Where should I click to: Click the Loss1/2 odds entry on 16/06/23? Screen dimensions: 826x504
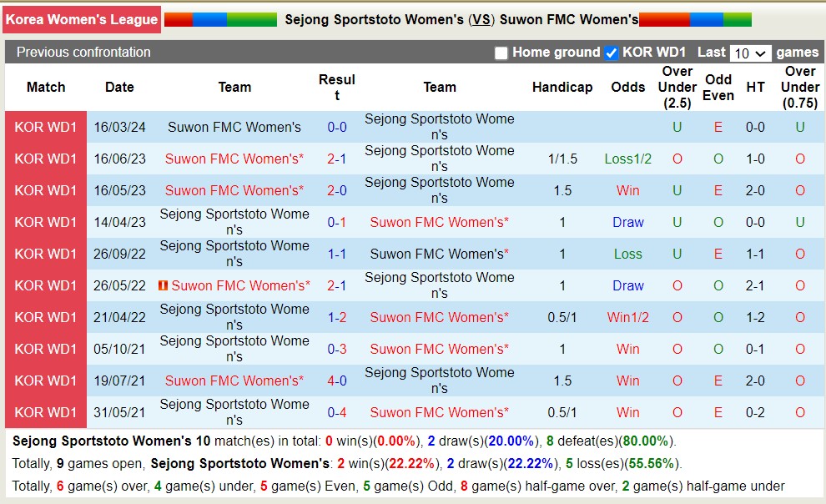pyautogui.click(x=627, y=159)
